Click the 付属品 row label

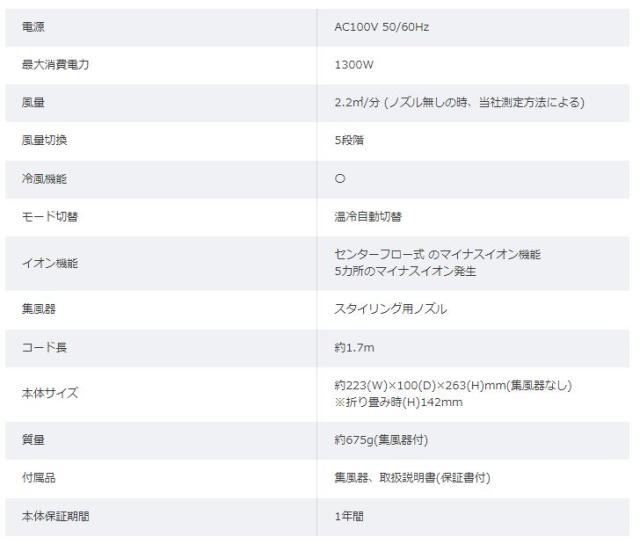(x=38, y=478)
